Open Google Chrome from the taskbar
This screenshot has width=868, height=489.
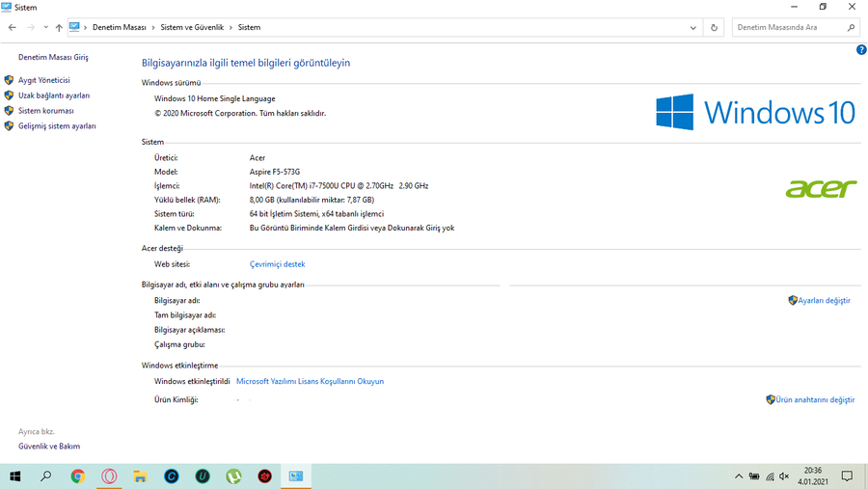pyautogui.click(x=78, y=476)
